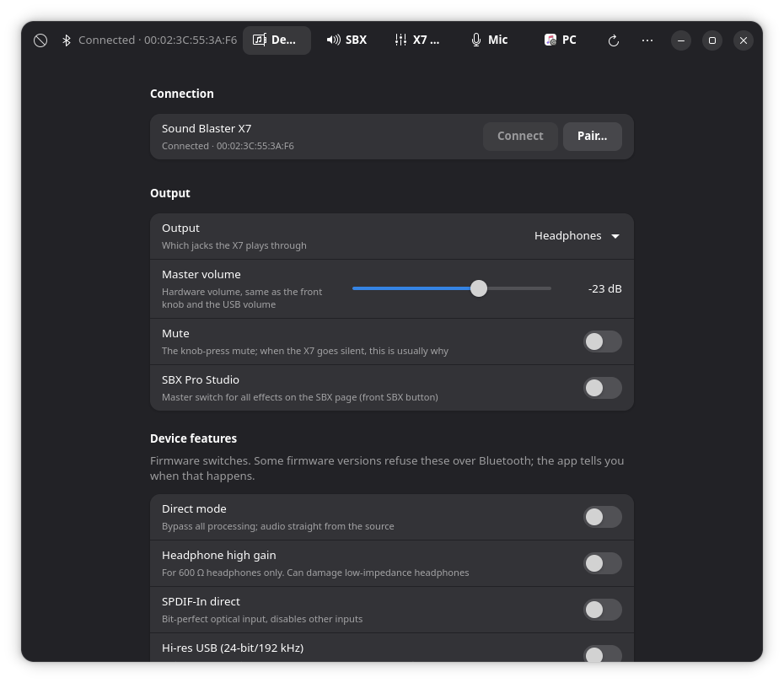Viewport: 784px width, 683px height.
Task: Click the Sound Blaster X7 device name
Action: click(207, 128)
